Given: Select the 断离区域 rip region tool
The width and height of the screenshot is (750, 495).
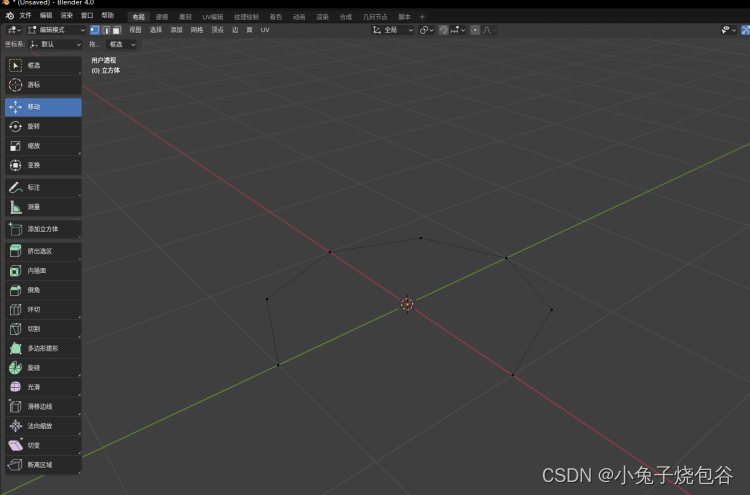Looking at the screenshot, I should 43,465.
